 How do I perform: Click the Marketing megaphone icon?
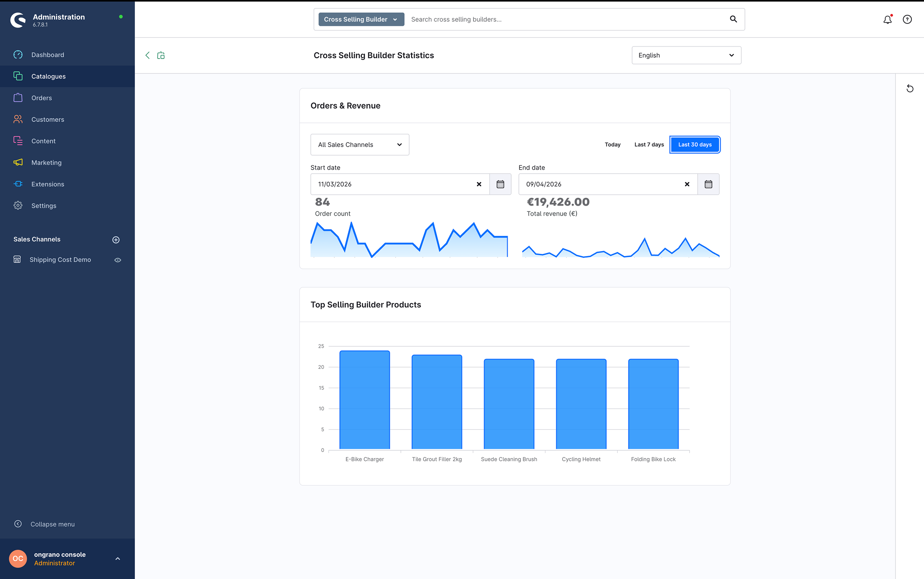18,162
